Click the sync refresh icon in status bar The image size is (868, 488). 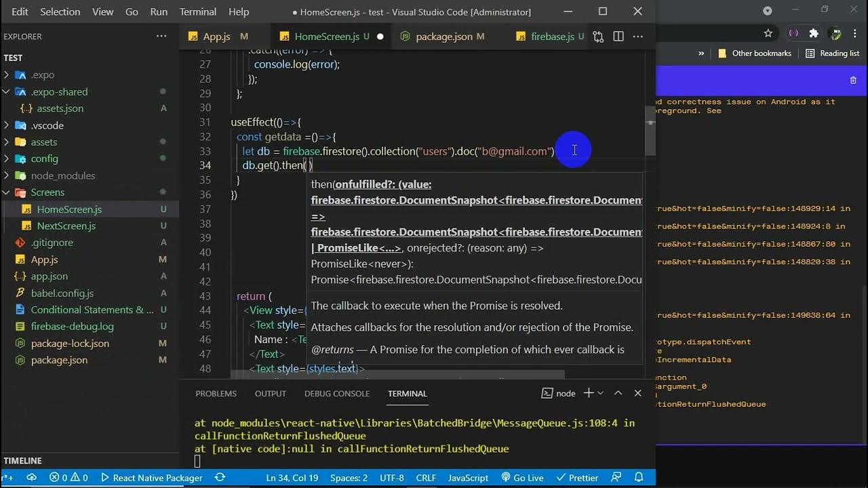pos(220,478)
